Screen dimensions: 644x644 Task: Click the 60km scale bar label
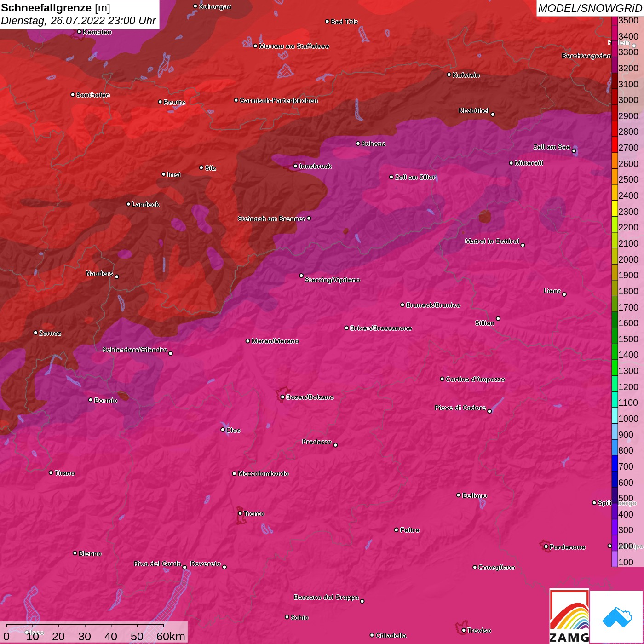pos(171,636)
